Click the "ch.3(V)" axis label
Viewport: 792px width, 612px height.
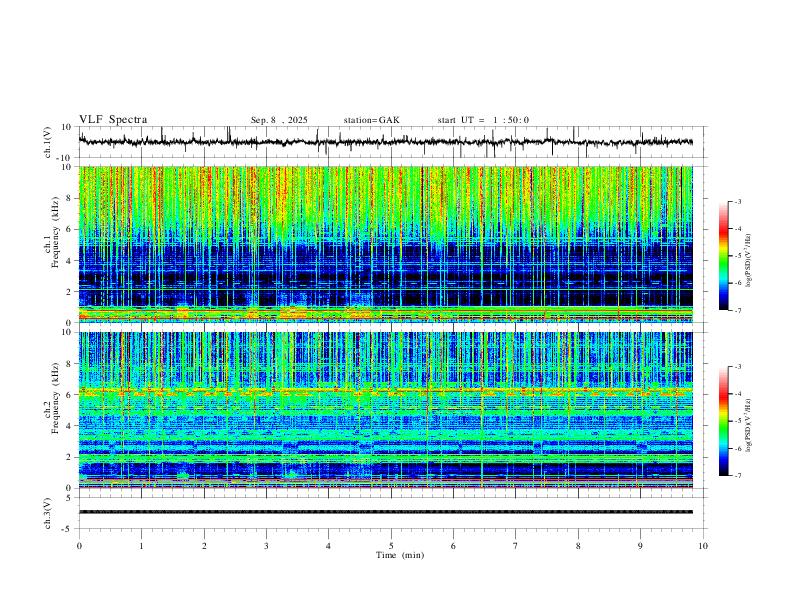coord(48,513)
